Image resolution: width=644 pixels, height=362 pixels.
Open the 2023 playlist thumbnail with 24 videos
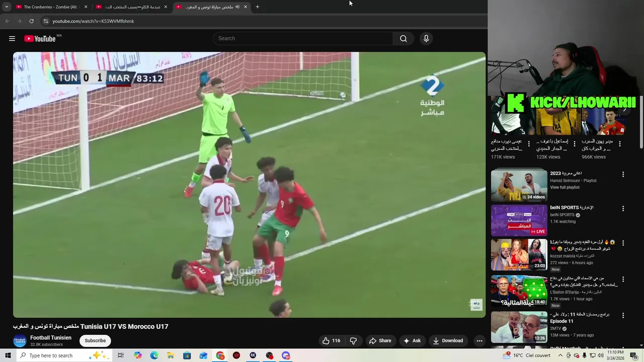click(x=519, y=185)
